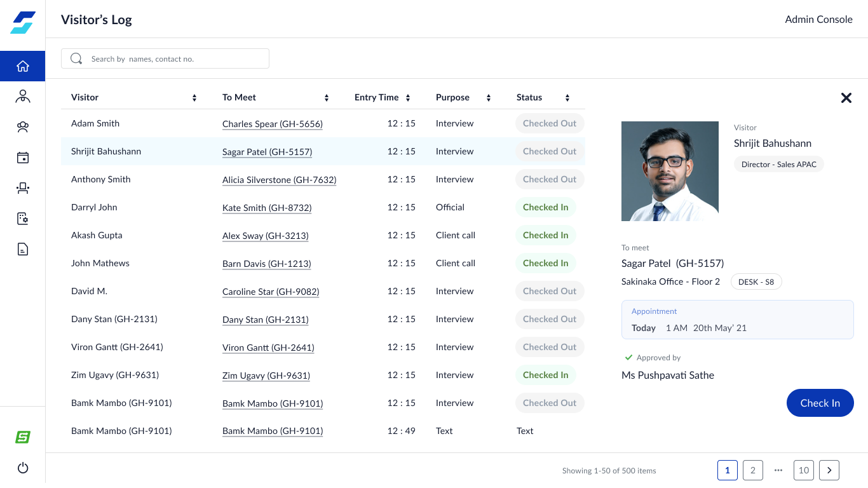Sort table by Visitor column

point(194,98)
